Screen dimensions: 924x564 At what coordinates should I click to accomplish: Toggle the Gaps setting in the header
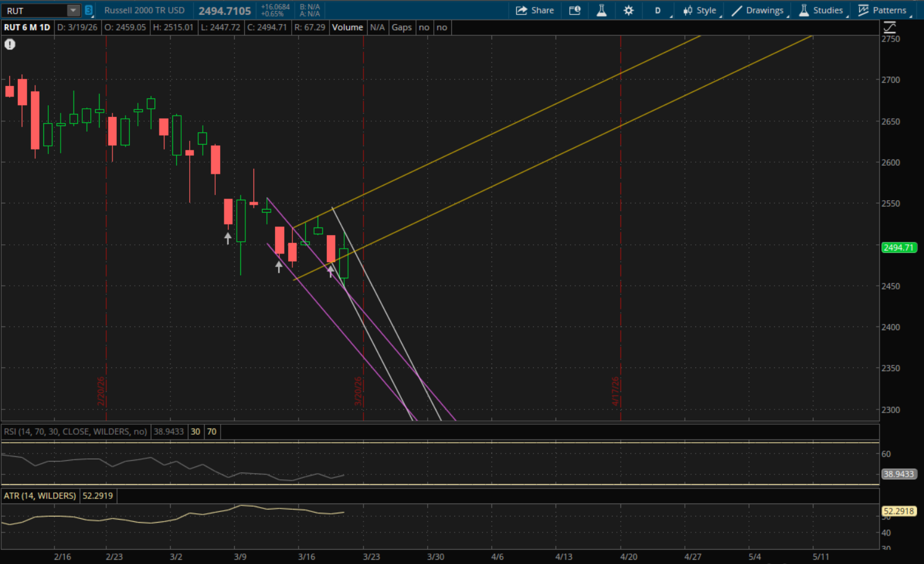click(x=402, y=27)
